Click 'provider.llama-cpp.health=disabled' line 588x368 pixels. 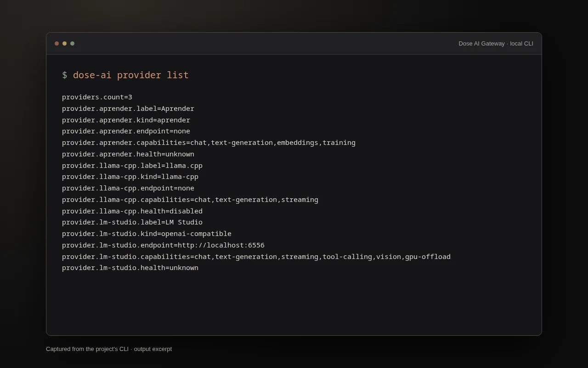[132, 211]
